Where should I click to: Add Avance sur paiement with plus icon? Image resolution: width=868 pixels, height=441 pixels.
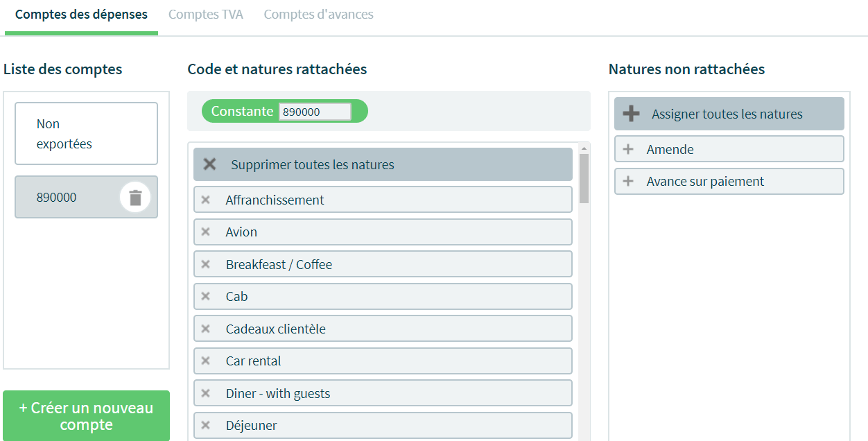[628, 181]
